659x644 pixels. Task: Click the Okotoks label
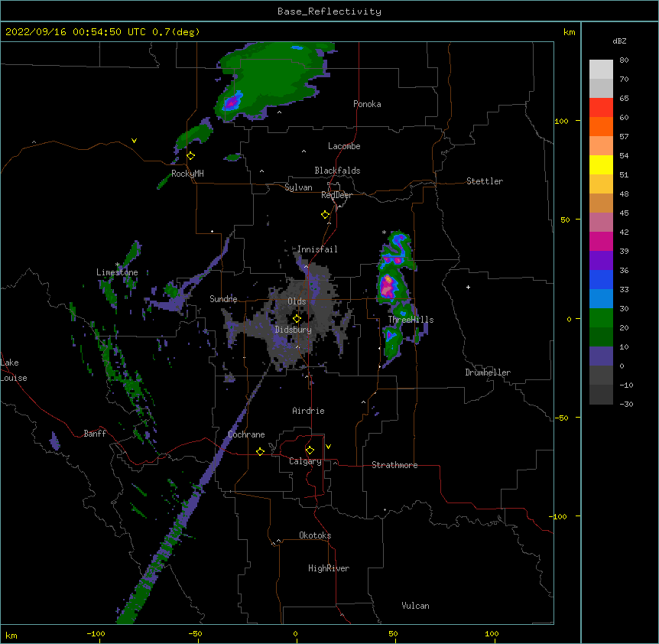click(315, 535)
